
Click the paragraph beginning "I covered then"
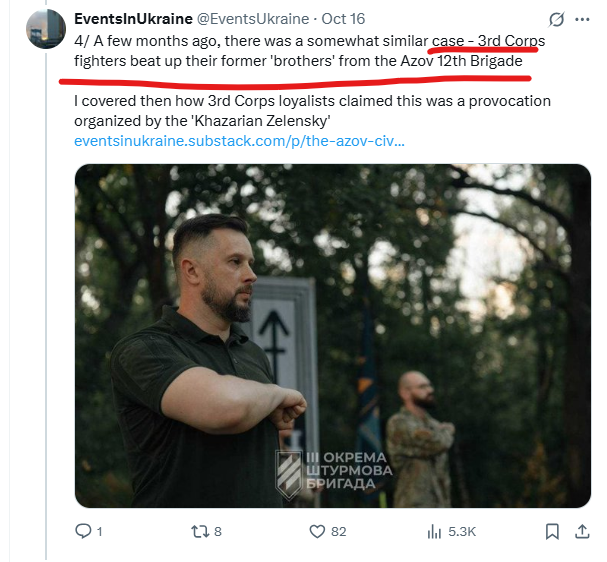[312, 111]
